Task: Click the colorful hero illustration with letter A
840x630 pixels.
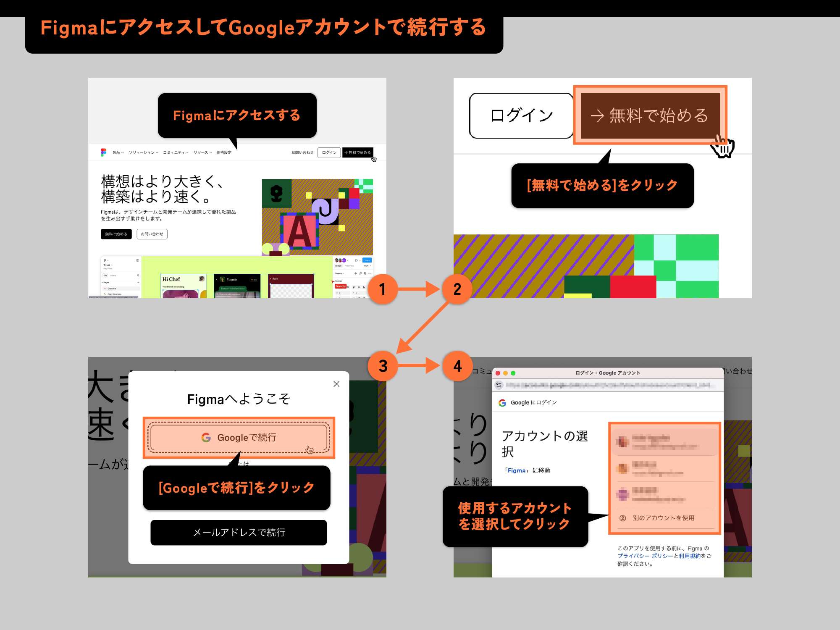Action: [317, 217]
